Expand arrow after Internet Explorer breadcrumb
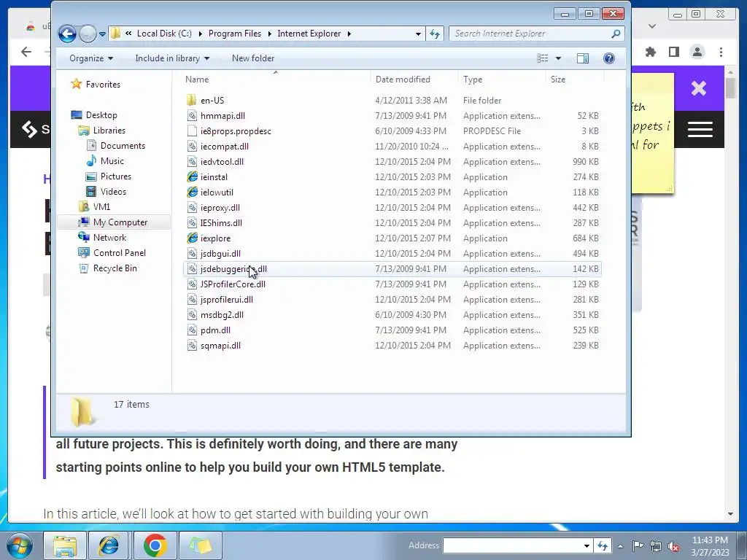The image size is (747, 560). (349, 34)
